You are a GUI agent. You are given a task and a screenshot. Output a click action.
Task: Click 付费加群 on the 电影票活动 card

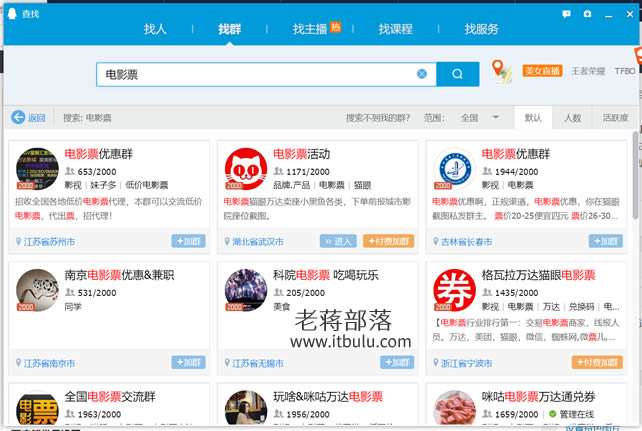point(389,241)
